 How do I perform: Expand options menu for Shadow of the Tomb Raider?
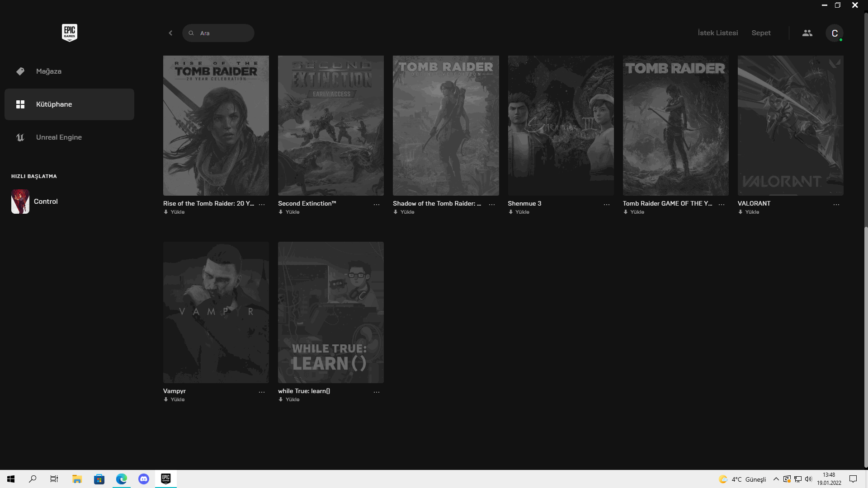(492, 204)
